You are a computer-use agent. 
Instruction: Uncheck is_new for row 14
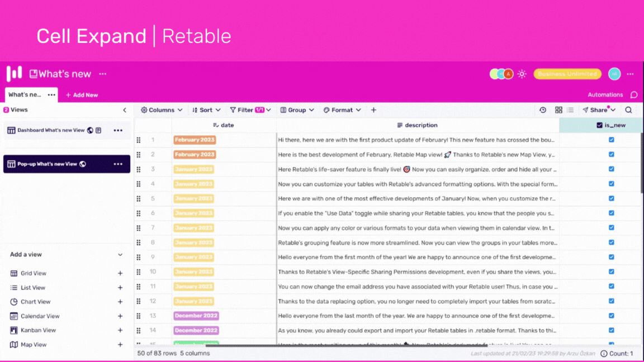tap(612, 330)
